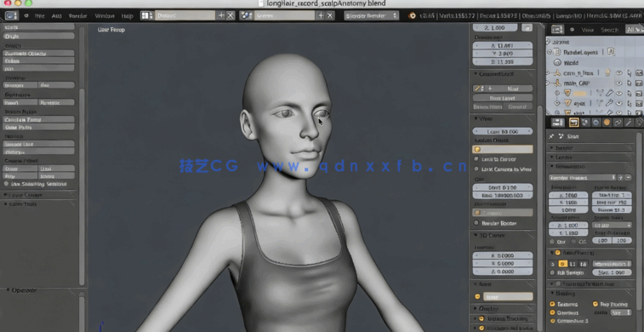Image resolution: width=644 pixels, height=332 pixels.
Task: Delete the scene with the X beside the Scene field
Action: point(330,15)
